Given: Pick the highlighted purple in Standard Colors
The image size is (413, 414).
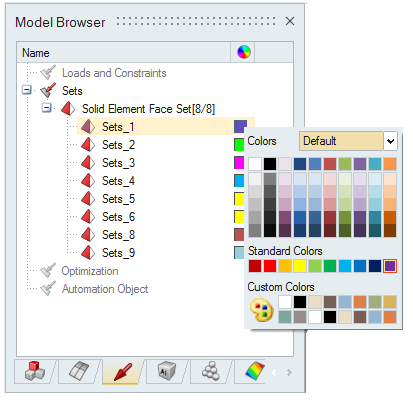Looking at the screenshot, I should [x=390, y=266].
